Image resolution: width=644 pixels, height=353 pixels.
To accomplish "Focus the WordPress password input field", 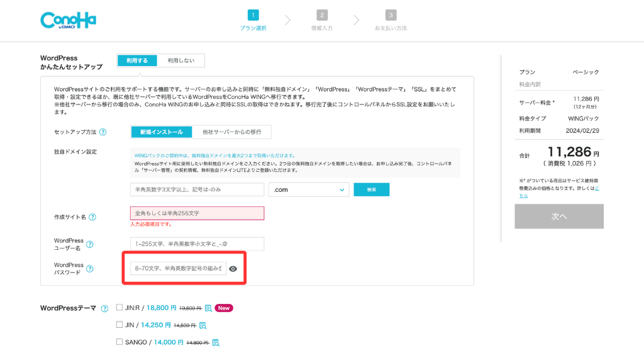I will [178, 268].
